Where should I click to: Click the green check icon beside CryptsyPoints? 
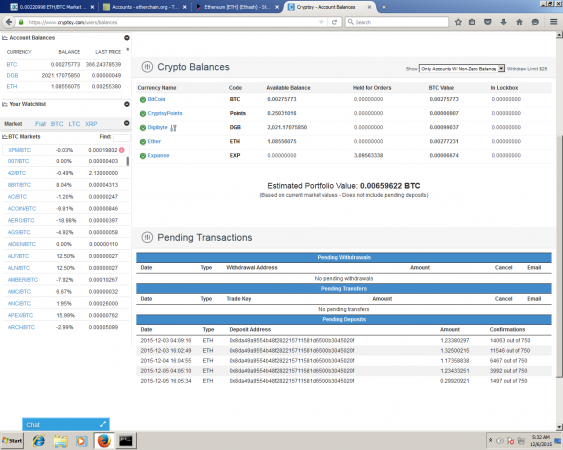click(143, 113)
